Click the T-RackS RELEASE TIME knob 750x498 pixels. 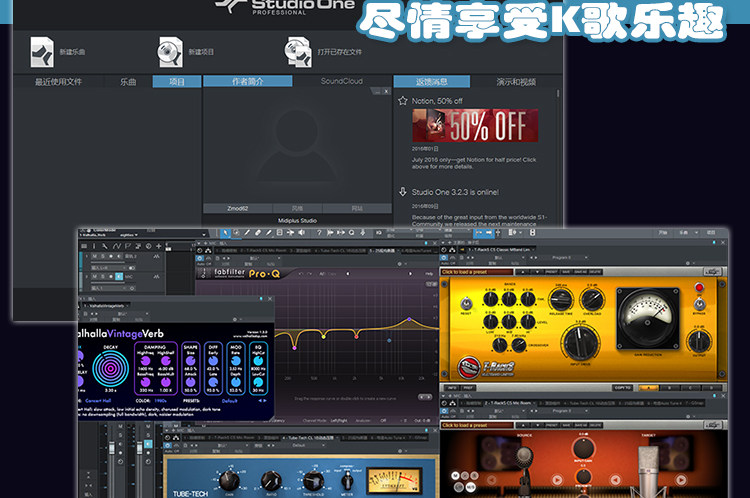561,300
